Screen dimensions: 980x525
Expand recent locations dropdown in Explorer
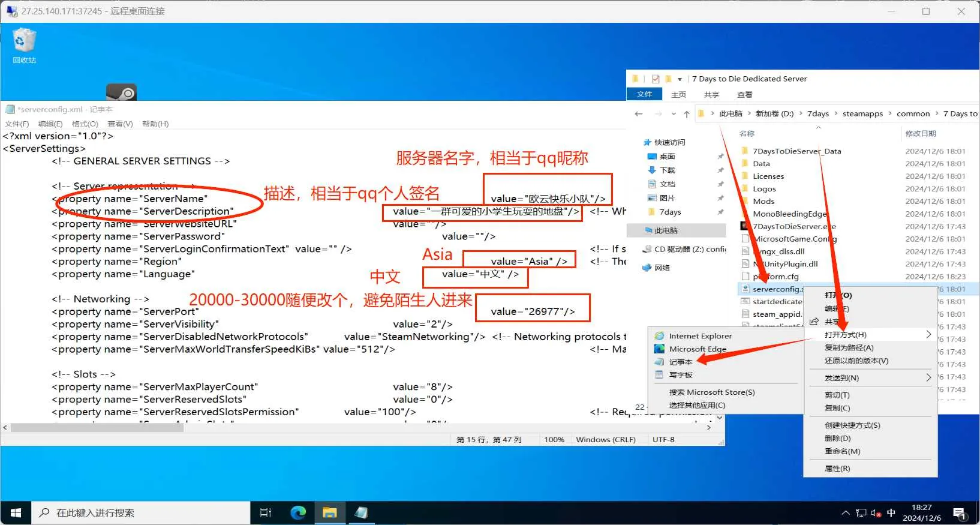tap(674, 114)
